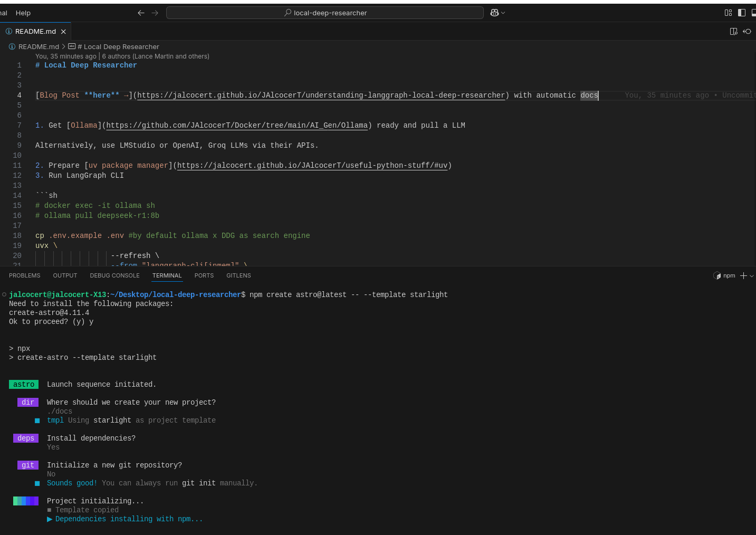The width and height of the screenshot is (756, 535).
Task: Select the TERMINAL panel tab
Action: (167, 275)
